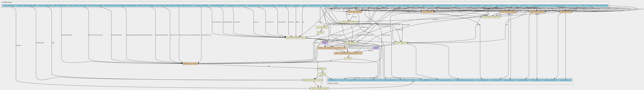Select the tumor_sample_name input node
The image size is (644, 90).
[x=404, y=5]
